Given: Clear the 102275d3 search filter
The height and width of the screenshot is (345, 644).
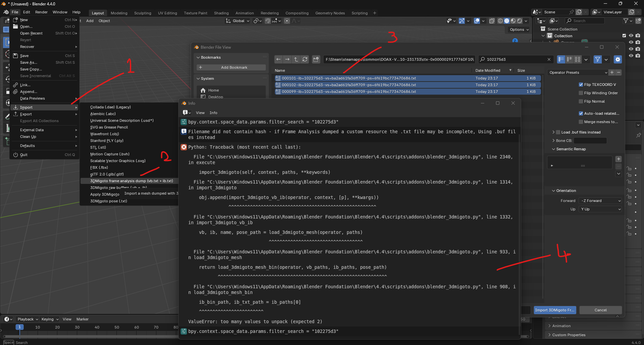Looking at the screenshot, I should (549, 59).
